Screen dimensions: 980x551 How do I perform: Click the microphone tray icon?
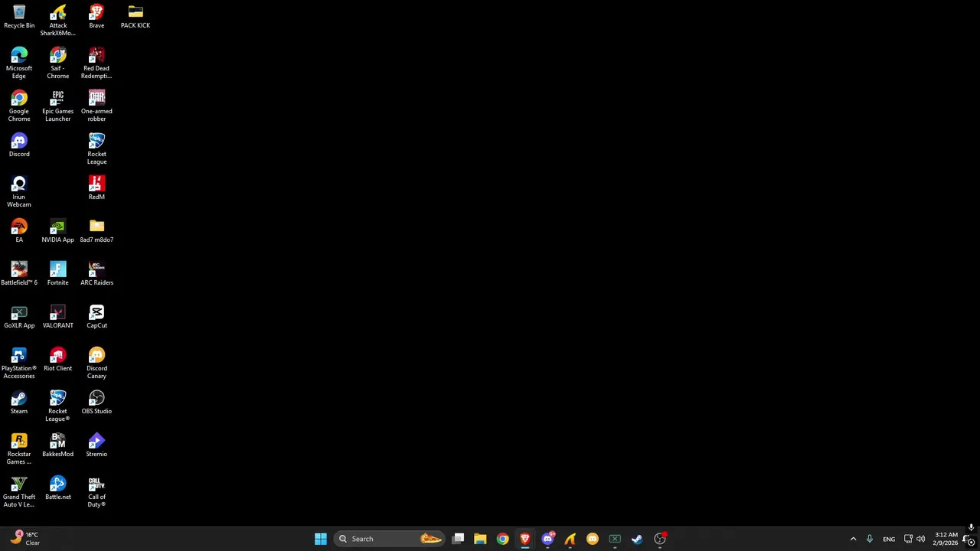pos(870,539)
